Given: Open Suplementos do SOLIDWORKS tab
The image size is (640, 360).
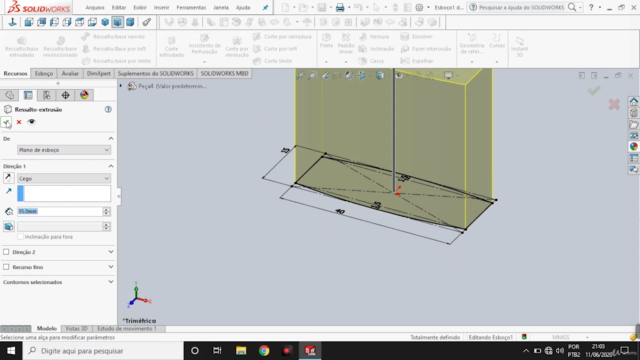Looking at the screenshot, I should point(156,73).
